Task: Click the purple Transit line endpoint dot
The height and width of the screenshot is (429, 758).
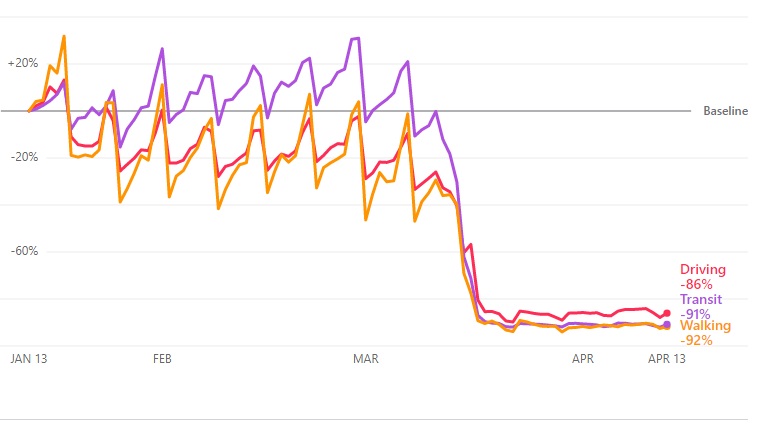Action: (x=667, y=324)
